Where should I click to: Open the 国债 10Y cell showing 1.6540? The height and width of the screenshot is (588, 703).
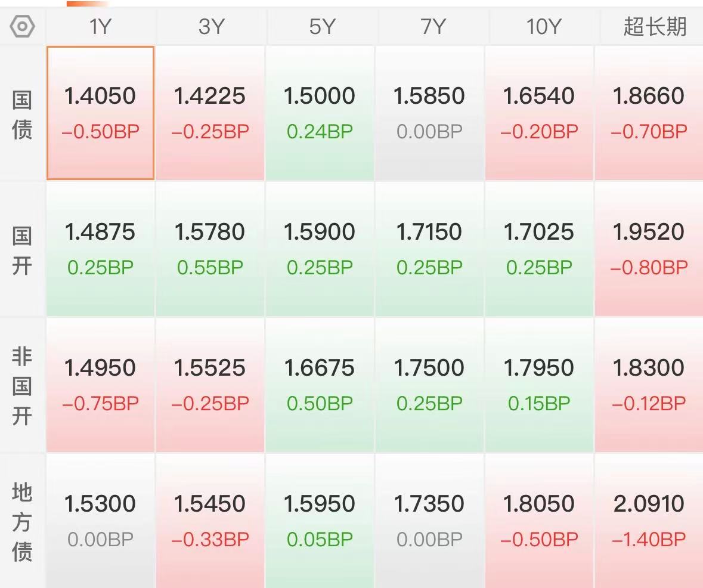tap(539, 113)
